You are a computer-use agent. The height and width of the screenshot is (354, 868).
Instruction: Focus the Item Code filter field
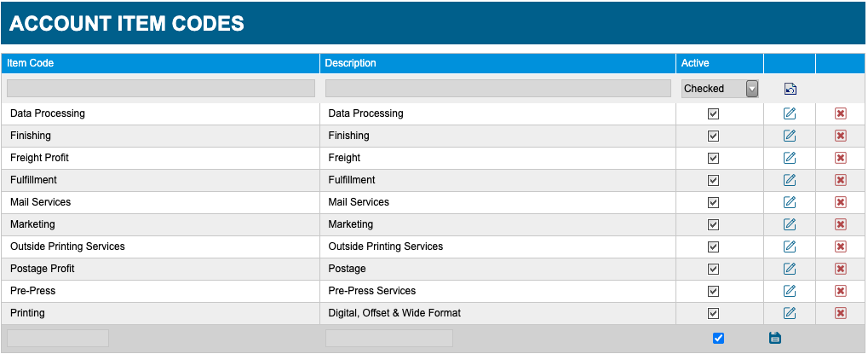(x=161, y=89)
